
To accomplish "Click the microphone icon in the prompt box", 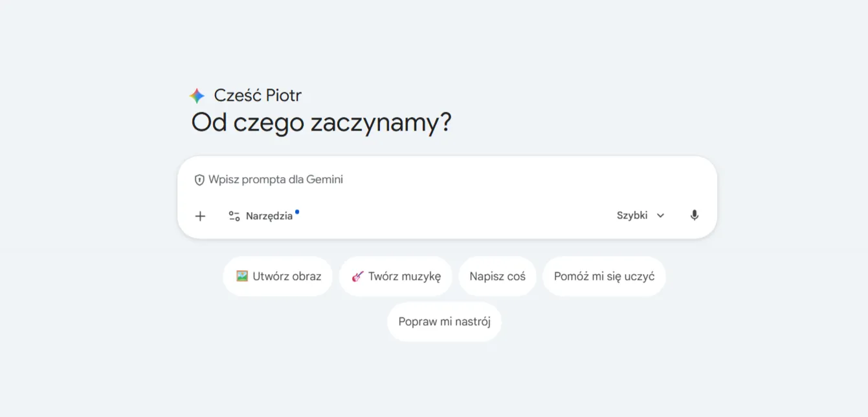I will 694,215.
